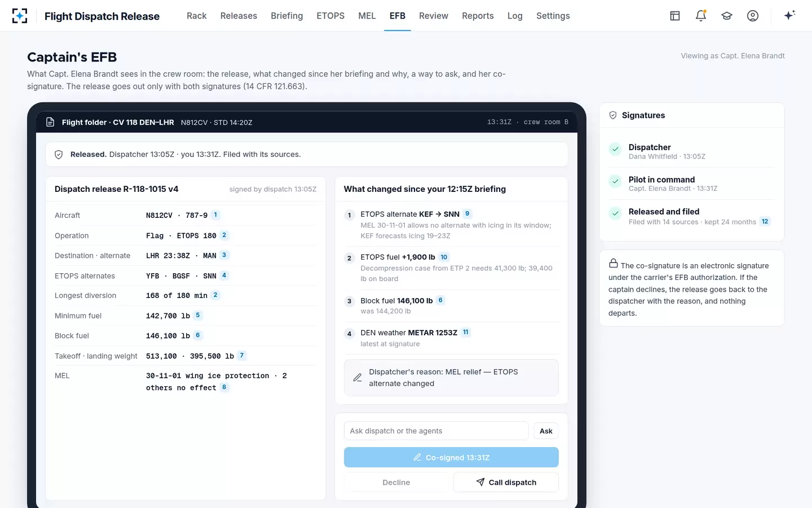Select the ETOPS tab
This screenshot has height=508, width=812.
(330, 16)
